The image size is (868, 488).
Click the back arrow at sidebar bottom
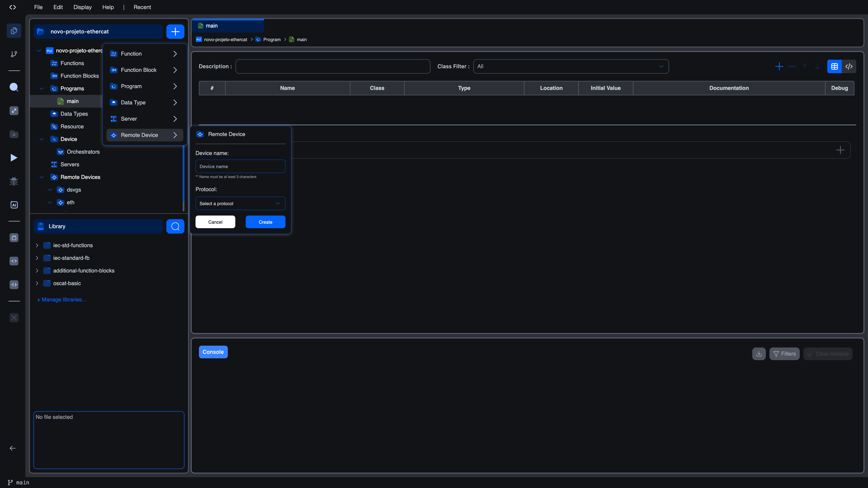coord(12,448)
